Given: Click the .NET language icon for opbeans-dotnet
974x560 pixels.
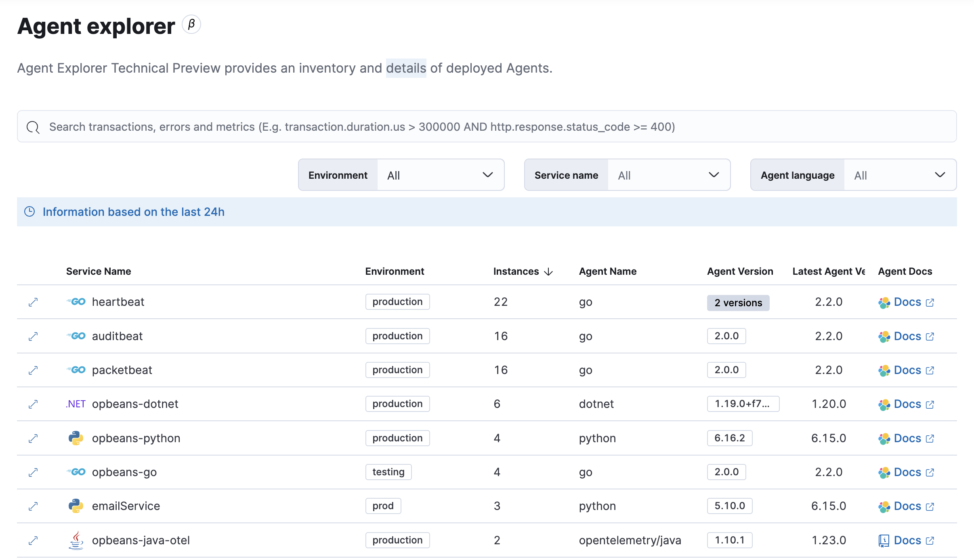Looking at the screenshot, I should (x=75, y=403).
